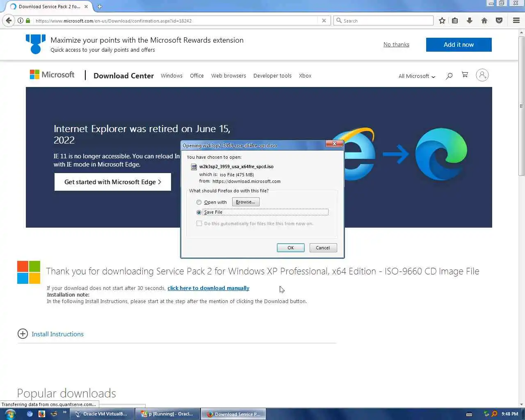This screenshot has height=420, width=525.
Task: Click the site information icon in address bar
Action: pos(20,21)
